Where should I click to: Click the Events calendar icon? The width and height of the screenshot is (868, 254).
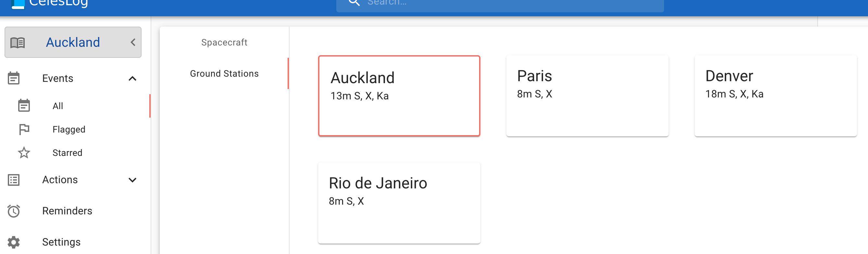click(x=14, y=78)
